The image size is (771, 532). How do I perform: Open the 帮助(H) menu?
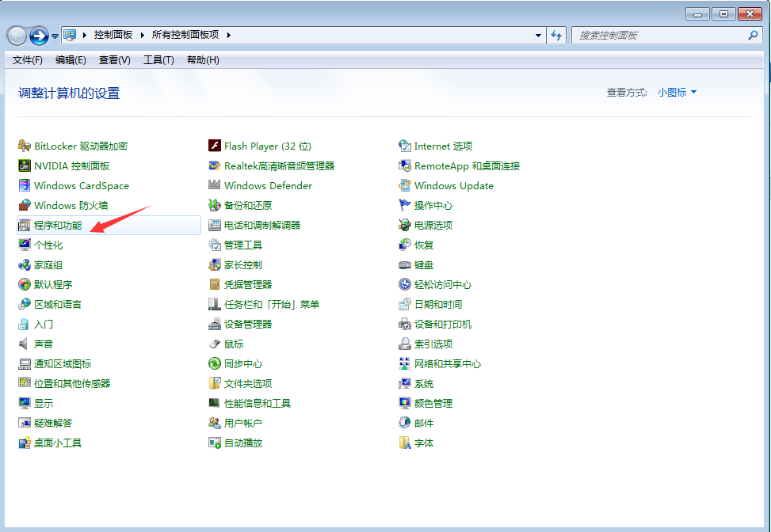click(203, 60)
